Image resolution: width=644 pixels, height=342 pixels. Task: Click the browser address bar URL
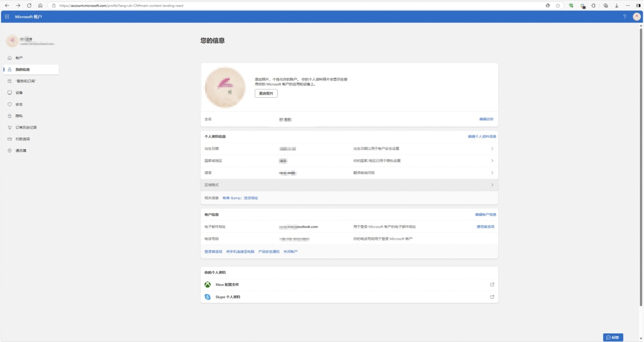[121, 6]
